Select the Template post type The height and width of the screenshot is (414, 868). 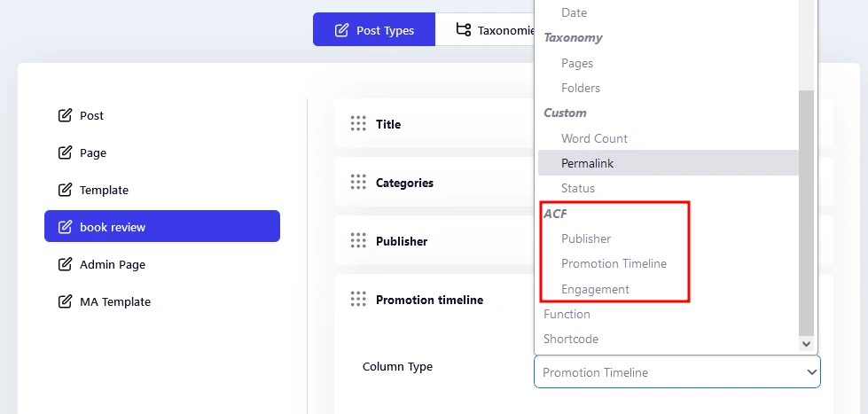pos(162,190)
